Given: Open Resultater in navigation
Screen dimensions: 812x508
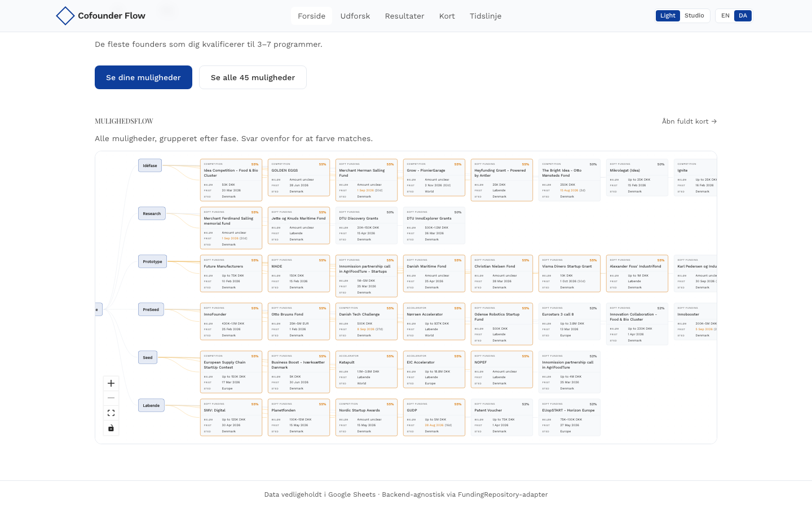Looking at the screenshot, I should pos(404,16).
